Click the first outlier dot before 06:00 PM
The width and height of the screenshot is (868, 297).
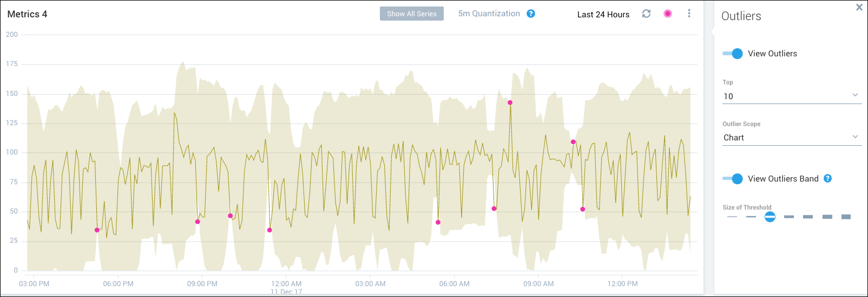click(97, 230)
